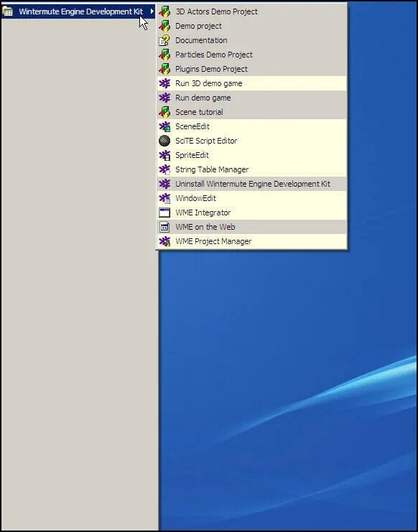This screenshot has width=418, height=532.
Task: Launch SciTE Script Editor
Action: click(252, 141)
